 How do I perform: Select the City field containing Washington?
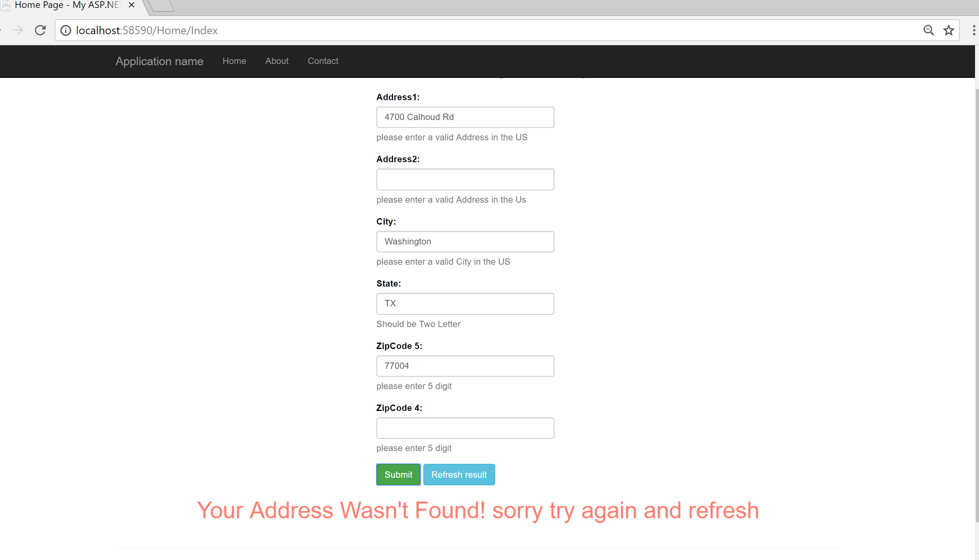(465, 242)
